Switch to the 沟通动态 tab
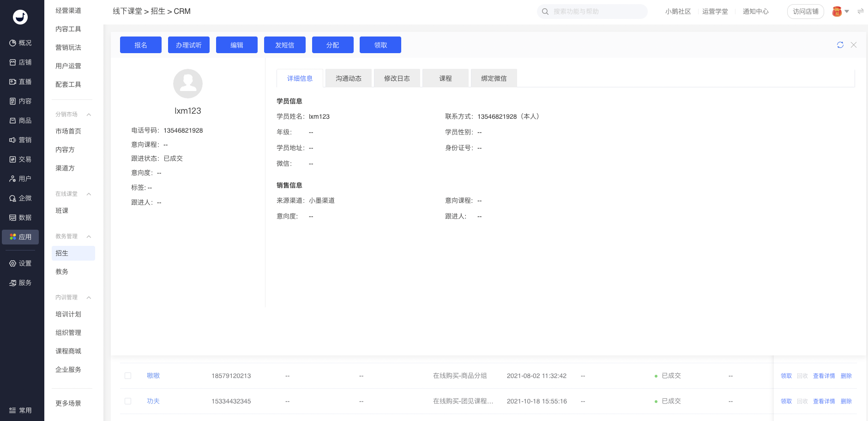Screen dimensions: 868x421 click(x=348, y=79)
